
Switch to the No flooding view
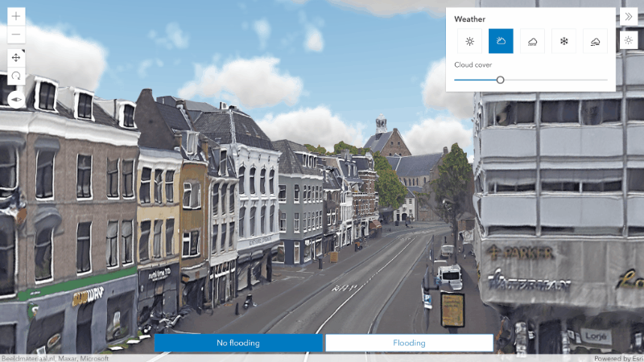pos(238,343)
